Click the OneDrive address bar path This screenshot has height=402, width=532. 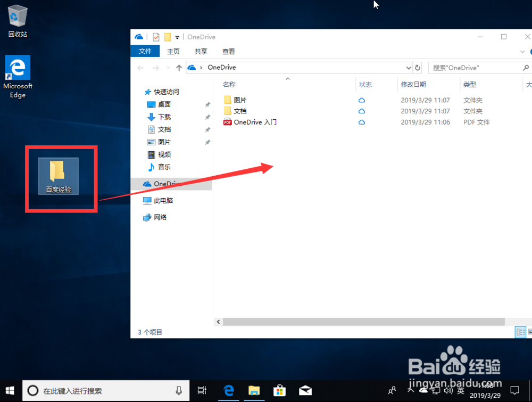(221, 68)
